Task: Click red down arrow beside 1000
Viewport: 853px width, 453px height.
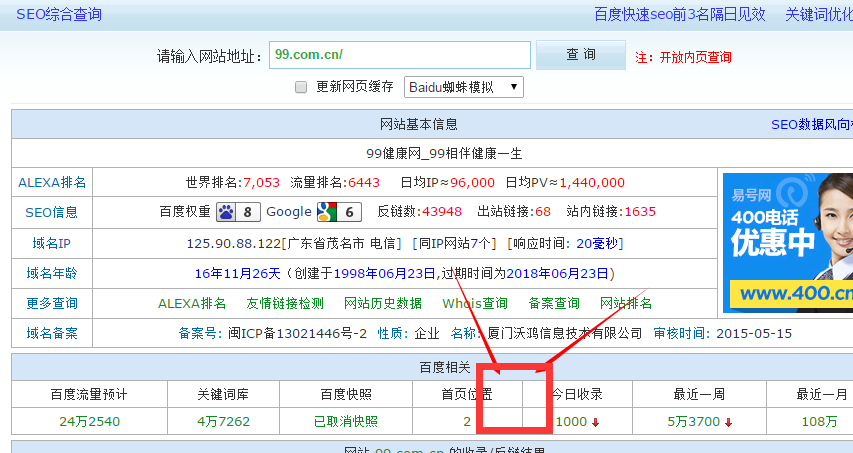Action: pos(596,422)
